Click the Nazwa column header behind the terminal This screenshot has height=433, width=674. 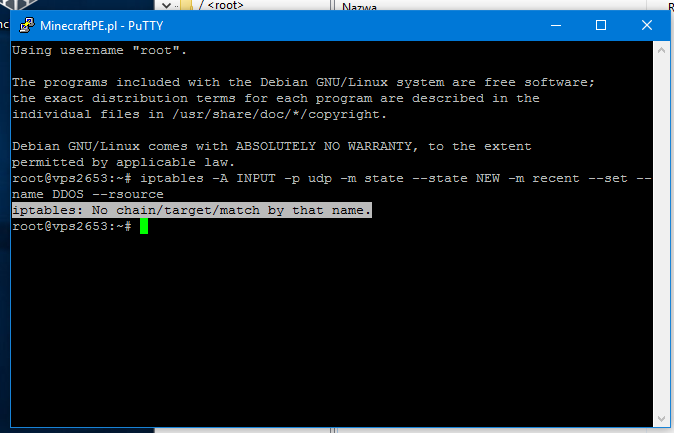359,5
